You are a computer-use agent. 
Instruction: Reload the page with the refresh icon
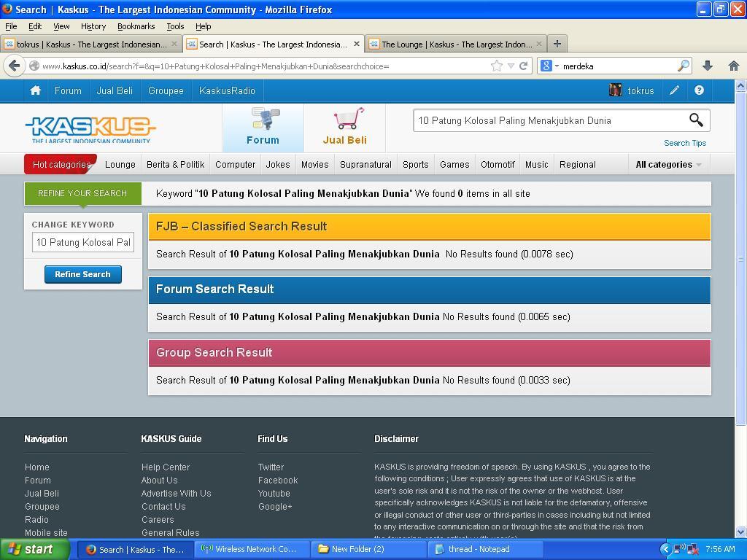[524, 66]
